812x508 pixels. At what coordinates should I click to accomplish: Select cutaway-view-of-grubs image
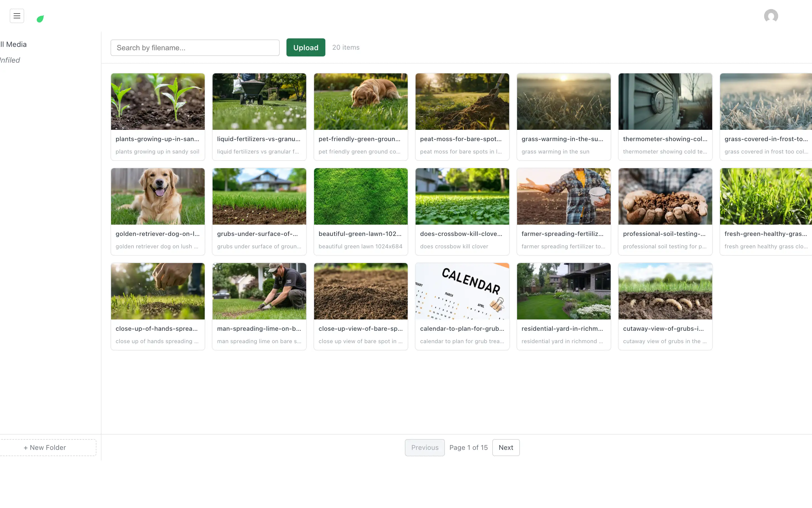(665, 291)
